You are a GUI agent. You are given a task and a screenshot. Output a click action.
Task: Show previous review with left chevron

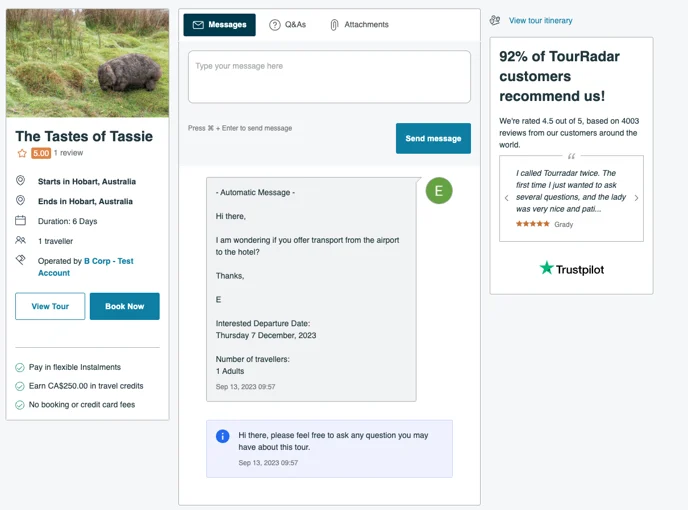tap(507, 198)
